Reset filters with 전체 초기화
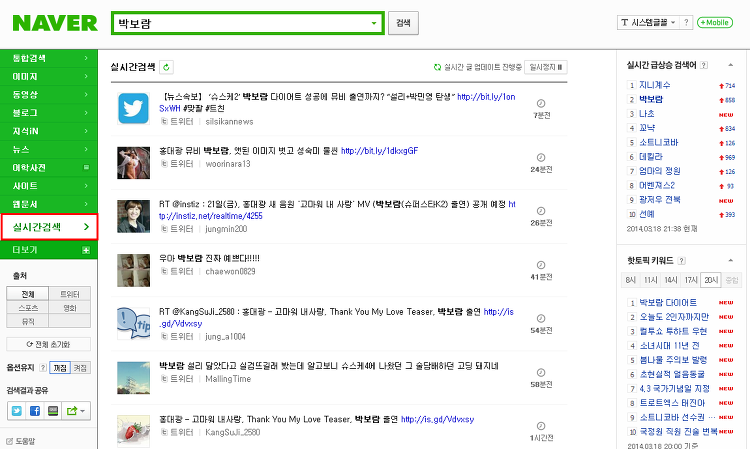750x449 pixels. point(48,344)
